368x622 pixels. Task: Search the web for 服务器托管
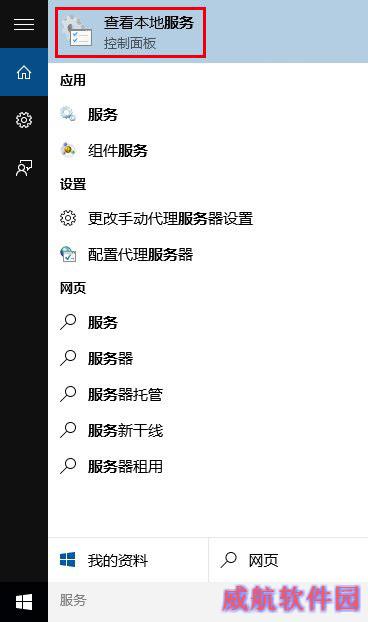pos(208,394)
